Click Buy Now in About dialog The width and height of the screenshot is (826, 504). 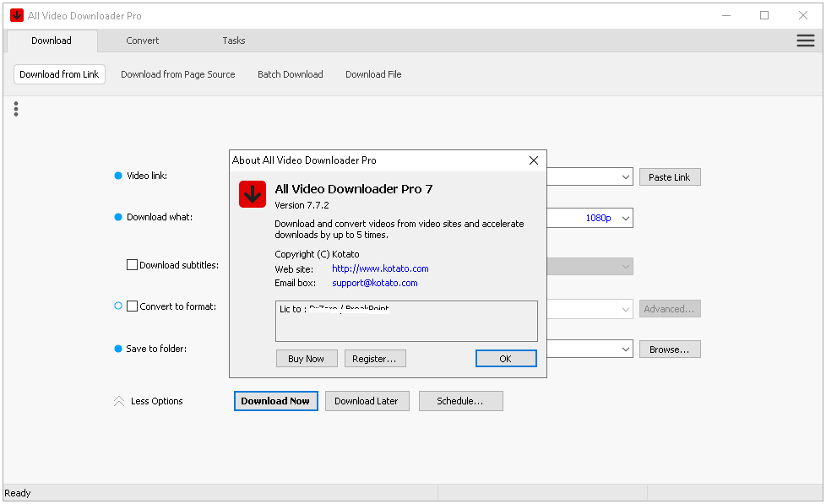point(307,359)
